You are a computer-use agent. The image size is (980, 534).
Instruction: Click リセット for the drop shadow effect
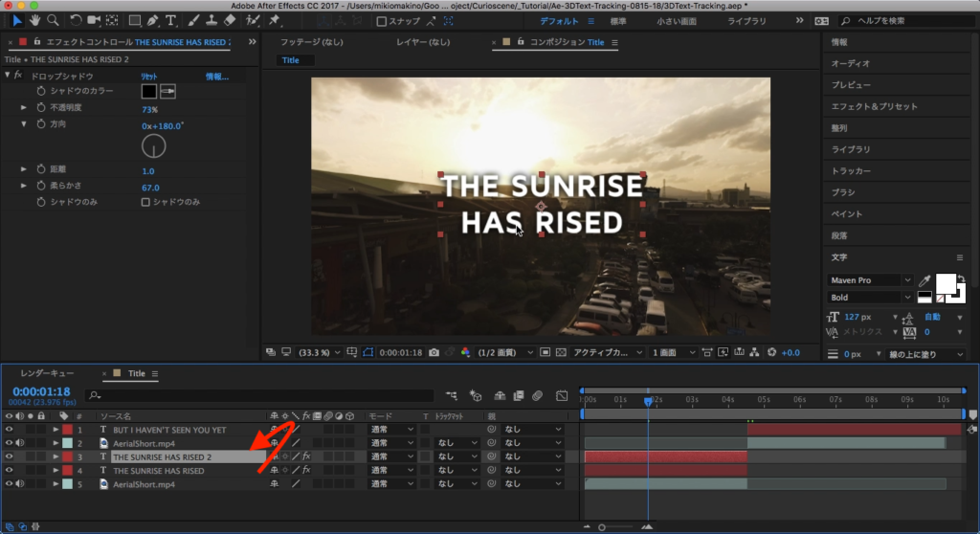149,76
